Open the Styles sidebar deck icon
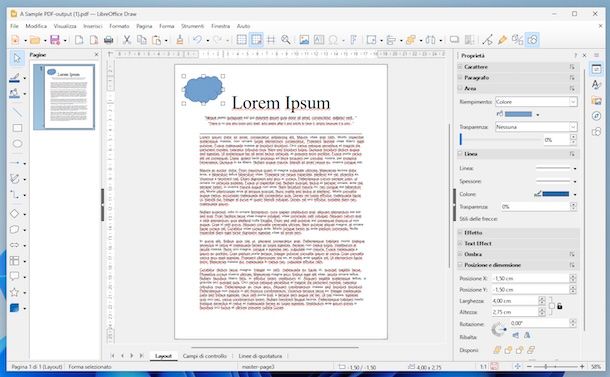This screenshot has width=610, height=377. coord(596,84)
